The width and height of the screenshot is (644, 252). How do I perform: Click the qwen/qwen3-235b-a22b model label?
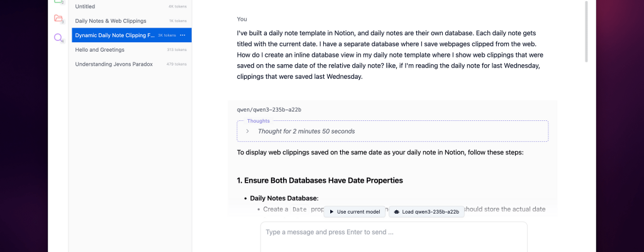pos(265,110)
